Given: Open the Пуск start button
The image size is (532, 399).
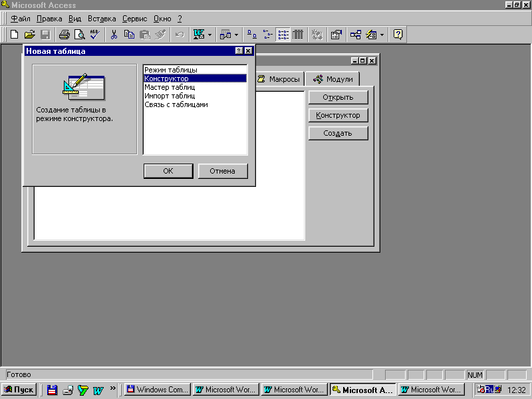Looking at the screenshot, I should pos(19,390).
